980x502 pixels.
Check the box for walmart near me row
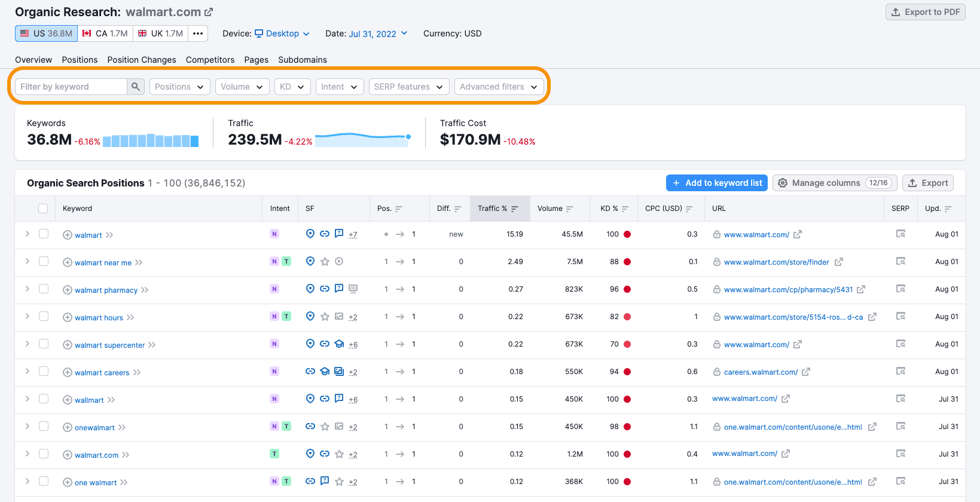(44, 262)
